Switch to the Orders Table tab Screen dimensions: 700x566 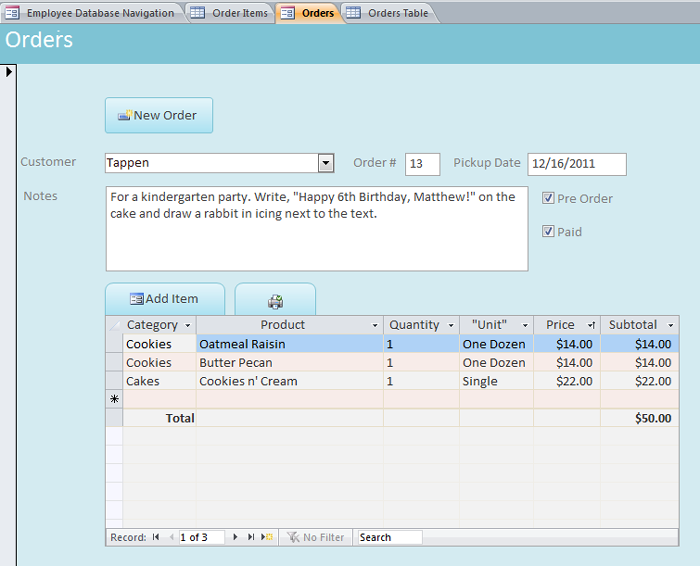pos(397,12)
